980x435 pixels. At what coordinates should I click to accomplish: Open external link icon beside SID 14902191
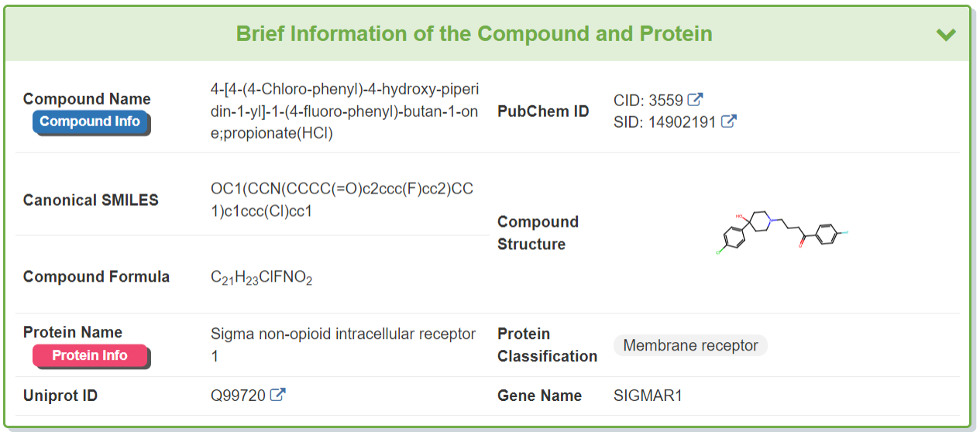(728, 122)
